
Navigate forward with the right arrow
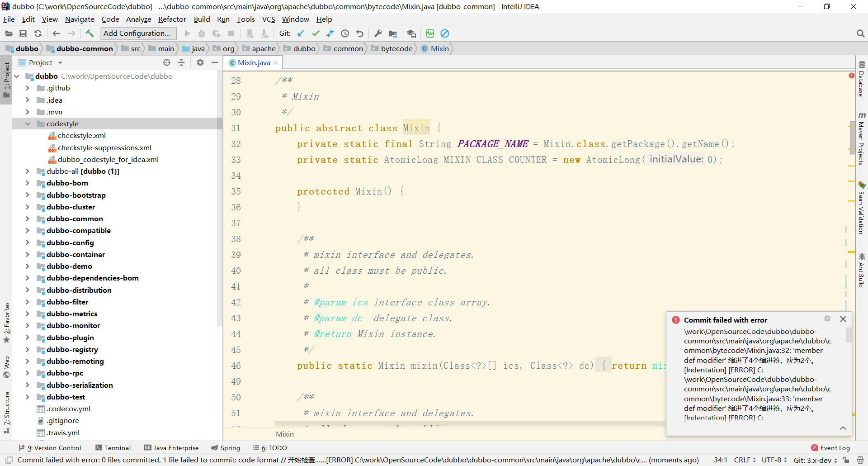[x=71, y=33]
